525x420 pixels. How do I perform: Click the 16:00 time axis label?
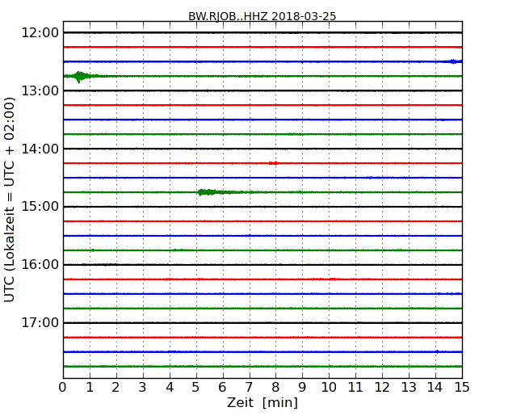coord(40,265)
